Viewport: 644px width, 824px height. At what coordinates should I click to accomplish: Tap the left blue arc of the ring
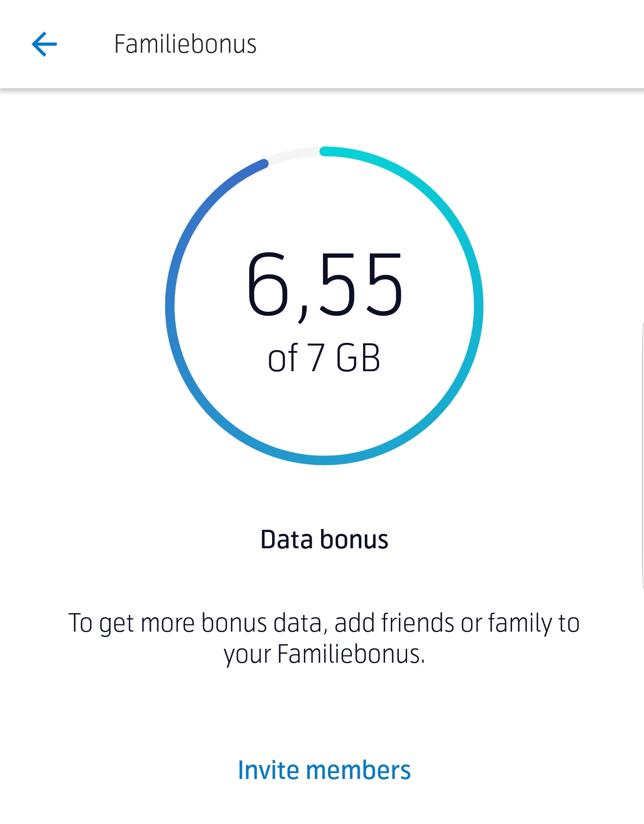[170, 305]
